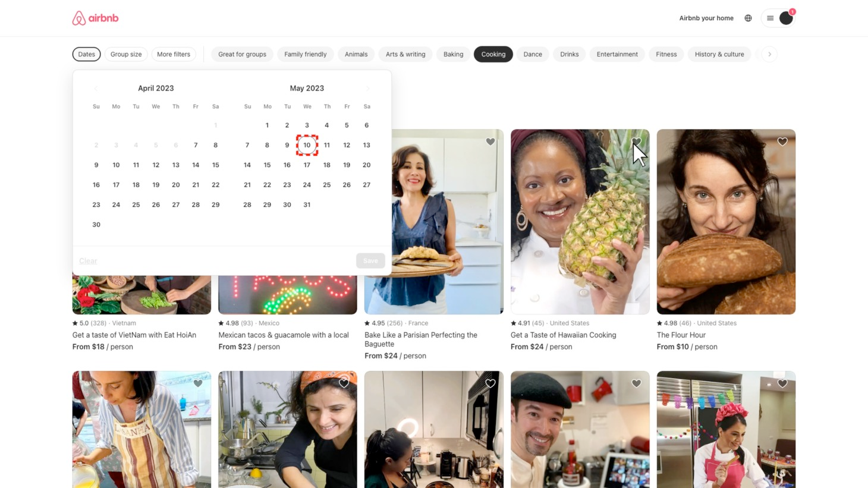Select the Baking category

453,54
